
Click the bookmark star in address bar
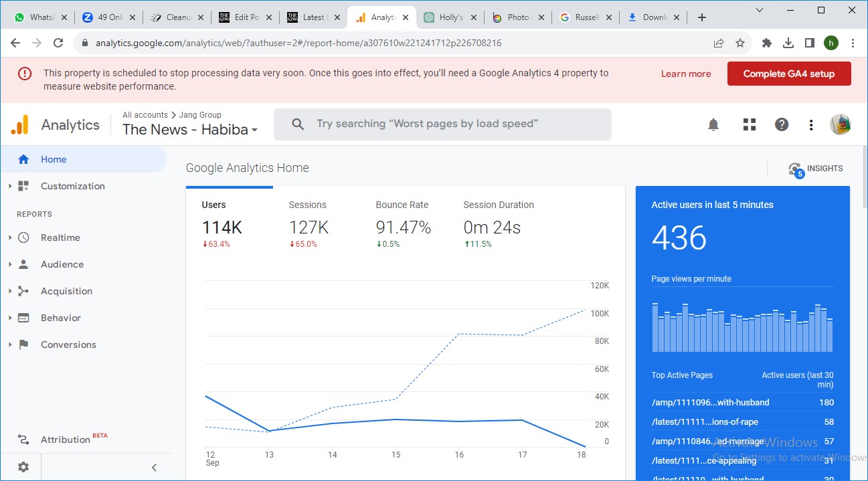click(x=740, y=43)
